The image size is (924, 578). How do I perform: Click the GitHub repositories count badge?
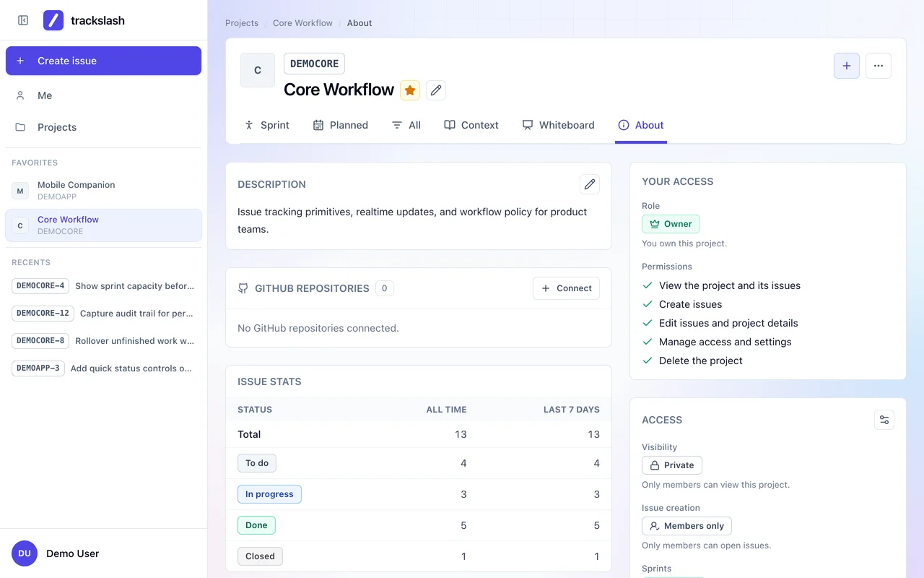(384, 288)
